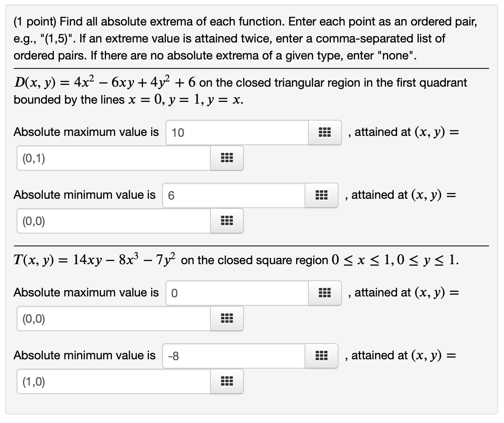Open the math keypad for the minimum value -8
The height and width of the screenshot is (423, 504).
click(x=322, y=356)
